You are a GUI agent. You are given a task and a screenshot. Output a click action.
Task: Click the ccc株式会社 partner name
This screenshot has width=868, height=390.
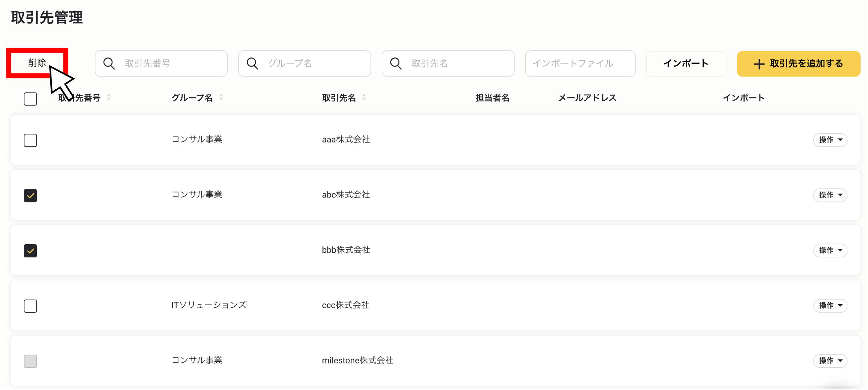pyautogui.click(x=346, y=305)
